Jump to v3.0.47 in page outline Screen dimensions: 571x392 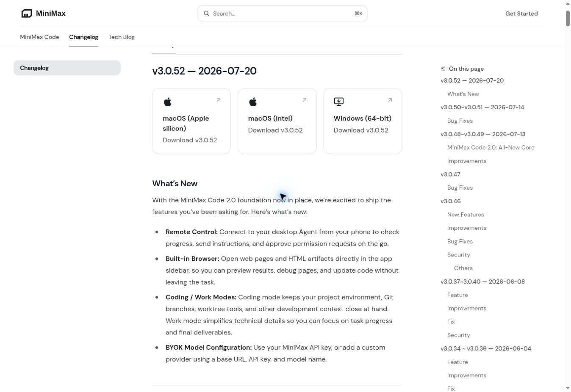450,174
